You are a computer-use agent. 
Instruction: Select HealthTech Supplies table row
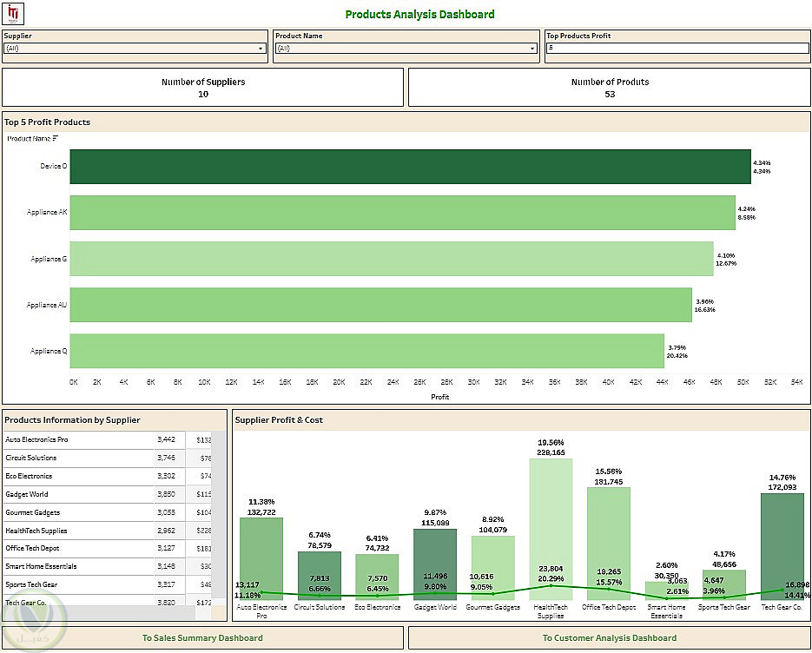[x=108, y=531]
